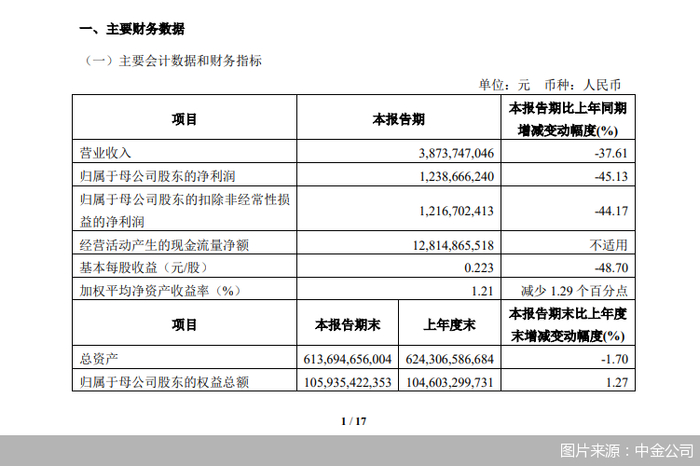Click the 本报告期末比上年度末增减变动幅度(%) header

coord(568,325)
